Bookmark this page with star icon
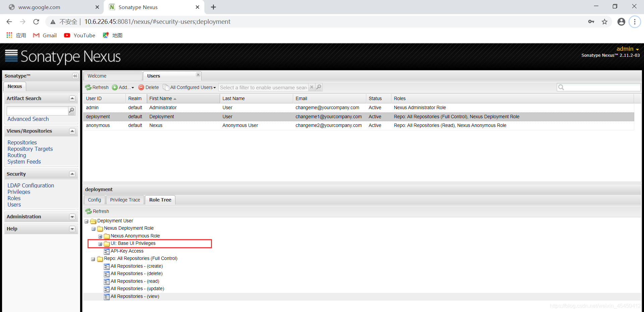Viewport: 644px width, 312px height. pyautogui.click(x=604, y=22)
